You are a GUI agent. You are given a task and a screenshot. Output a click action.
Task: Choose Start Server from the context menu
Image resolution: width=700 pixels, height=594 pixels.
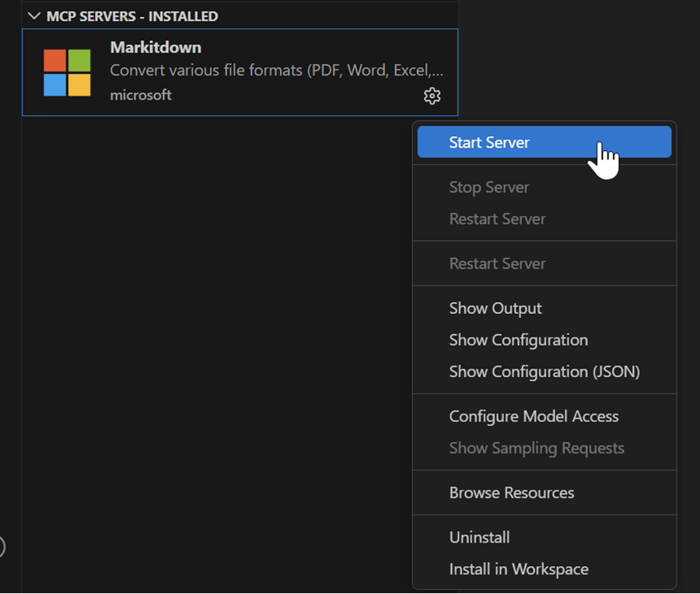(x=489, y=142)
